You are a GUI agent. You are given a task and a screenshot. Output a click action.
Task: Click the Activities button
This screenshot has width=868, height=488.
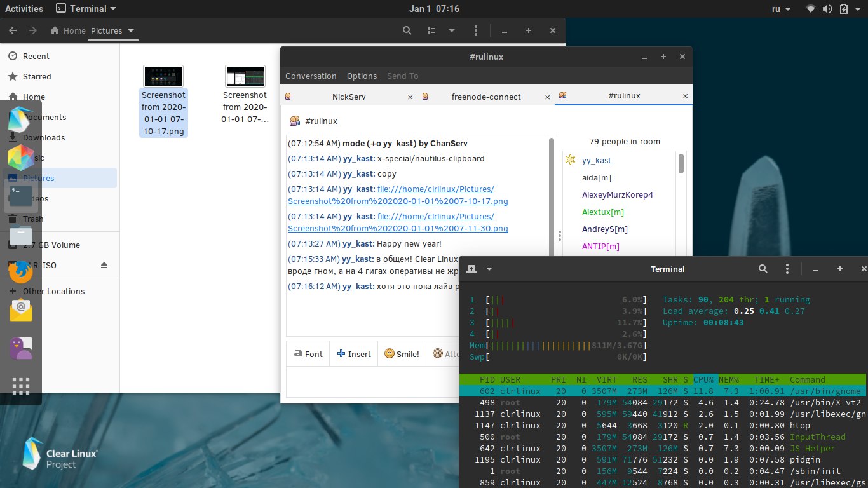click(x=24, y=9)
